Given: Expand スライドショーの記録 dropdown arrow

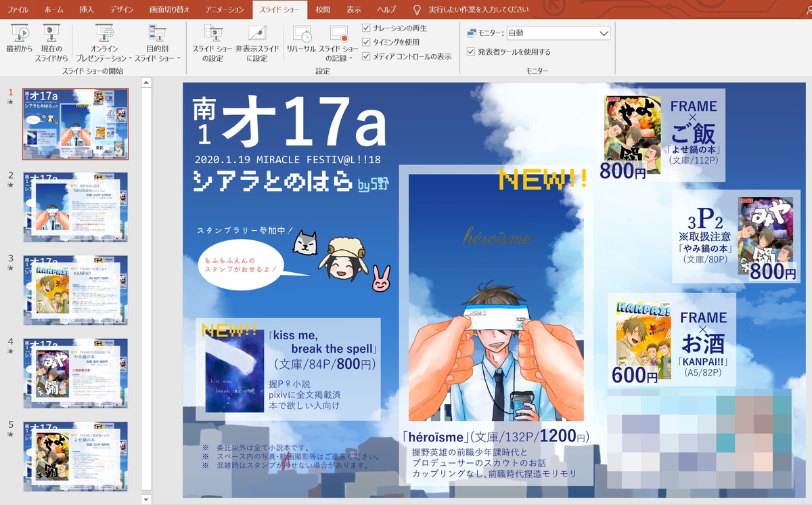Looking at the screenshot, I should [351, 59].
